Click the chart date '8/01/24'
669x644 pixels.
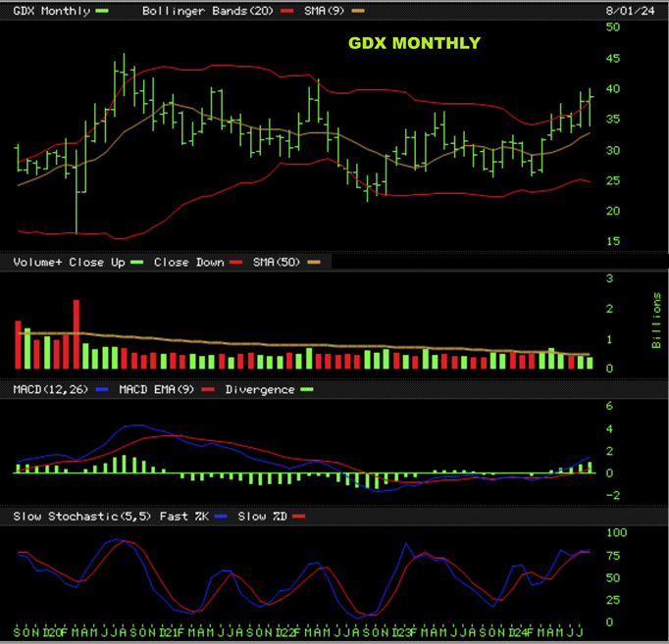(630, 11)
